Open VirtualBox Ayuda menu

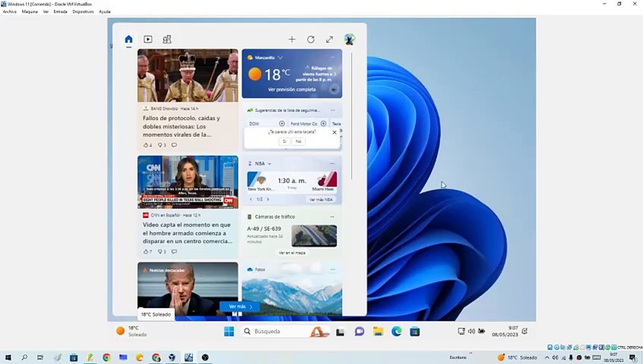105,12
